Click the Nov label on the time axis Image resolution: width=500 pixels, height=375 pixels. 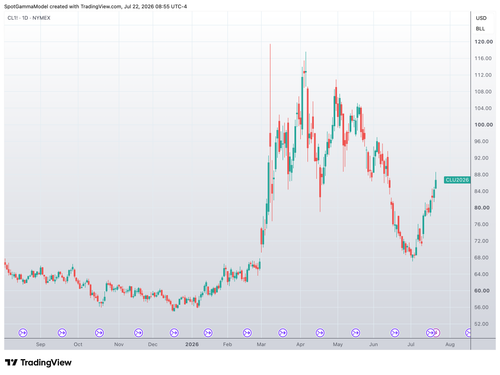point(119,344)
